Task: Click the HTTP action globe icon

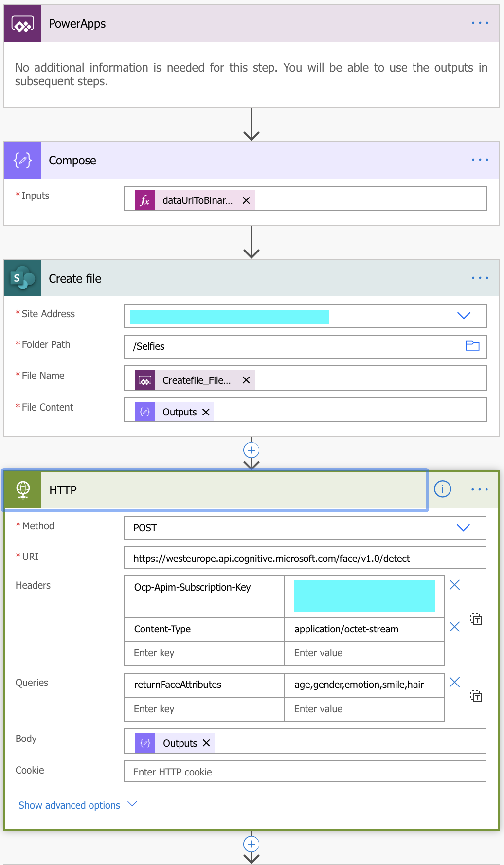Action: point(23,490)
